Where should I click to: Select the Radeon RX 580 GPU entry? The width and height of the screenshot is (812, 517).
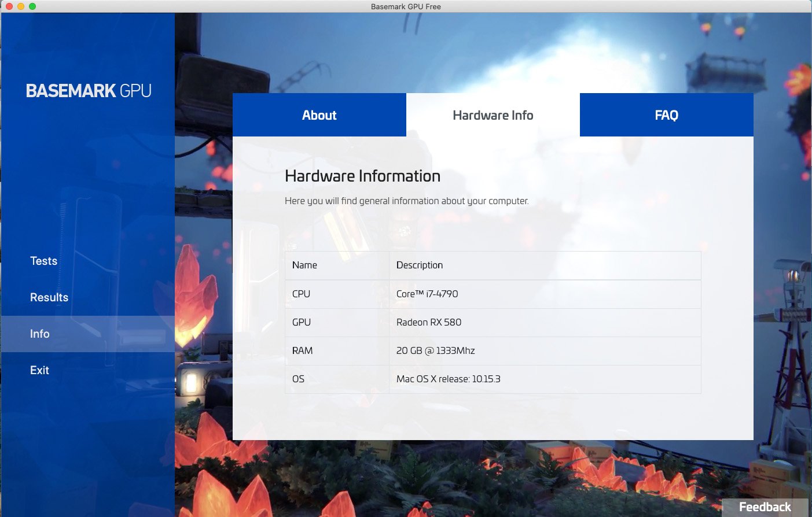[x=429, y=322]
